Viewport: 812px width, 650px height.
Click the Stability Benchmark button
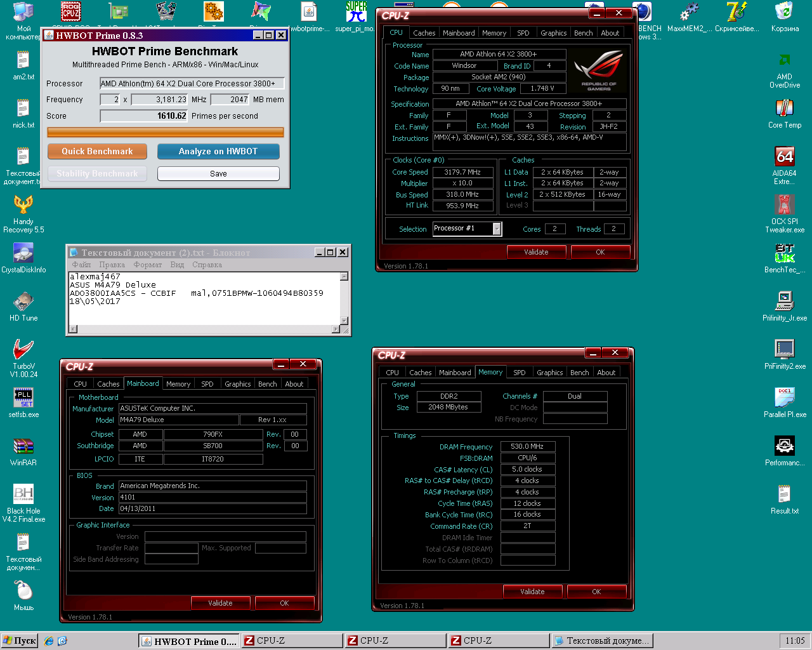pos(97,174)
